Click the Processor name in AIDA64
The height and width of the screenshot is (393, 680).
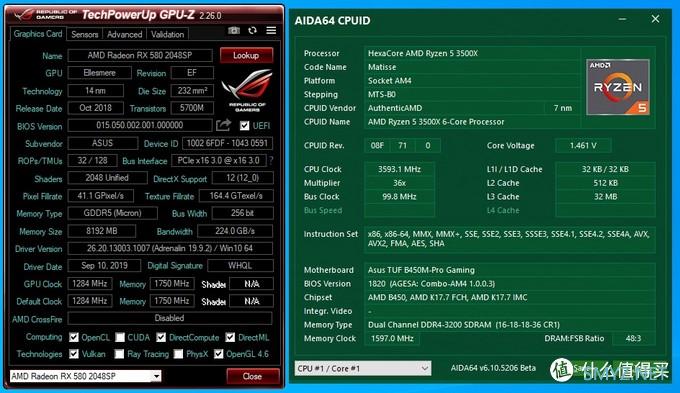point(423,53)
